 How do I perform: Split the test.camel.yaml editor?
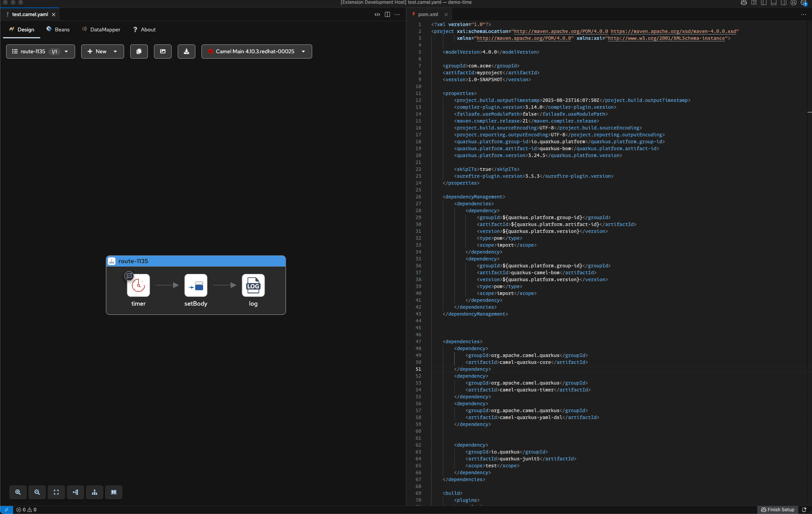click(x=387, y=15)
